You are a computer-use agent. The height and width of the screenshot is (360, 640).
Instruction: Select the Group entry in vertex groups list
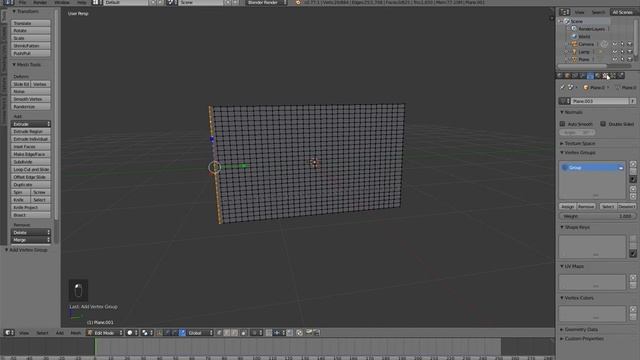click(x=592, y=167)
